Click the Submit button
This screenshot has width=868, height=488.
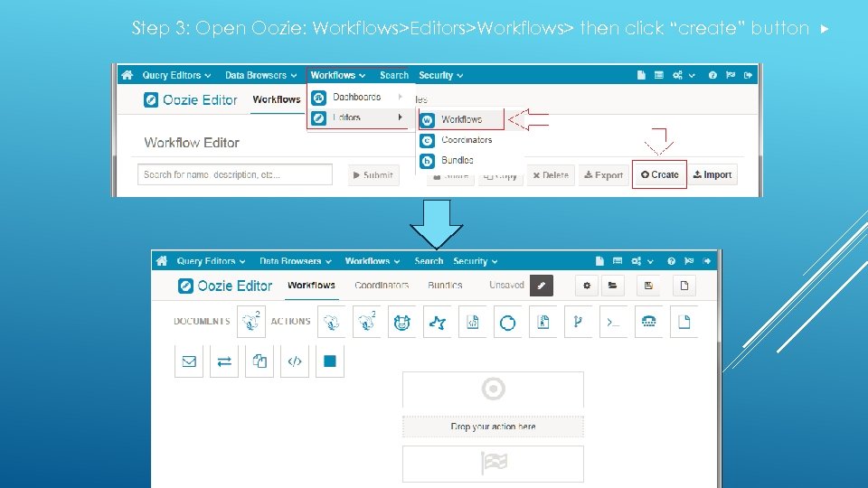[x=373, y=174]
